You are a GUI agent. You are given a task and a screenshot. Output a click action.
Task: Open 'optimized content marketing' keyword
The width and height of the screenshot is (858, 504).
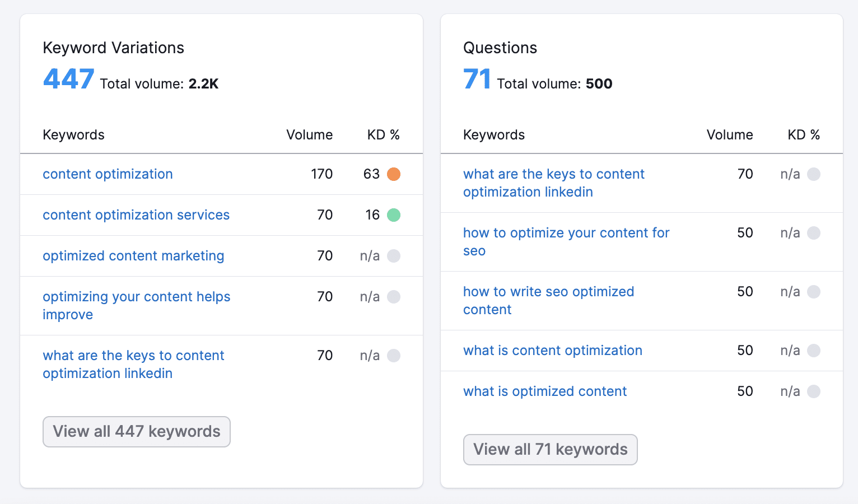click(133, 256)
